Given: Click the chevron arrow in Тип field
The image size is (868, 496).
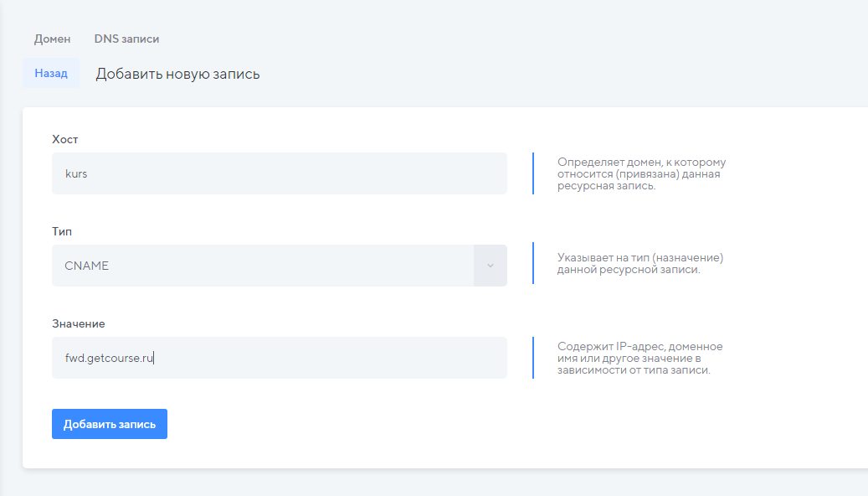Looking at the screenshot, I should [490, 266].
